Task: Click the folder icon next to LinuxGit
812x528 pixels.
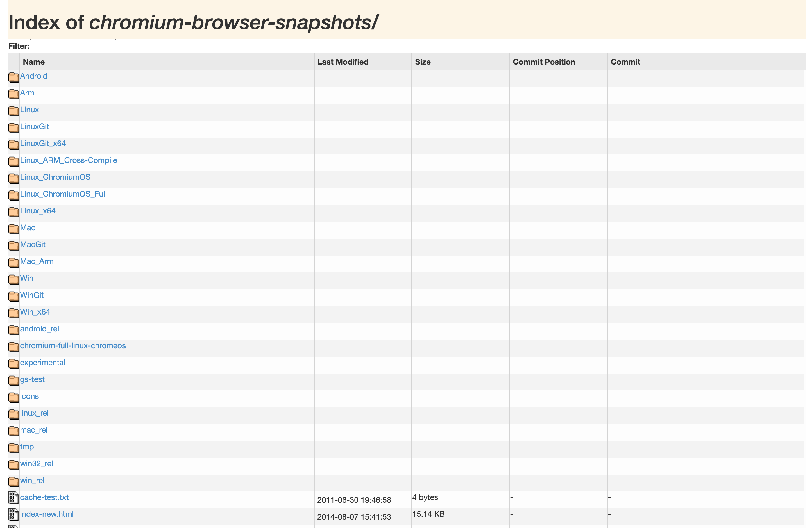Action: click(x=14, y=128)
